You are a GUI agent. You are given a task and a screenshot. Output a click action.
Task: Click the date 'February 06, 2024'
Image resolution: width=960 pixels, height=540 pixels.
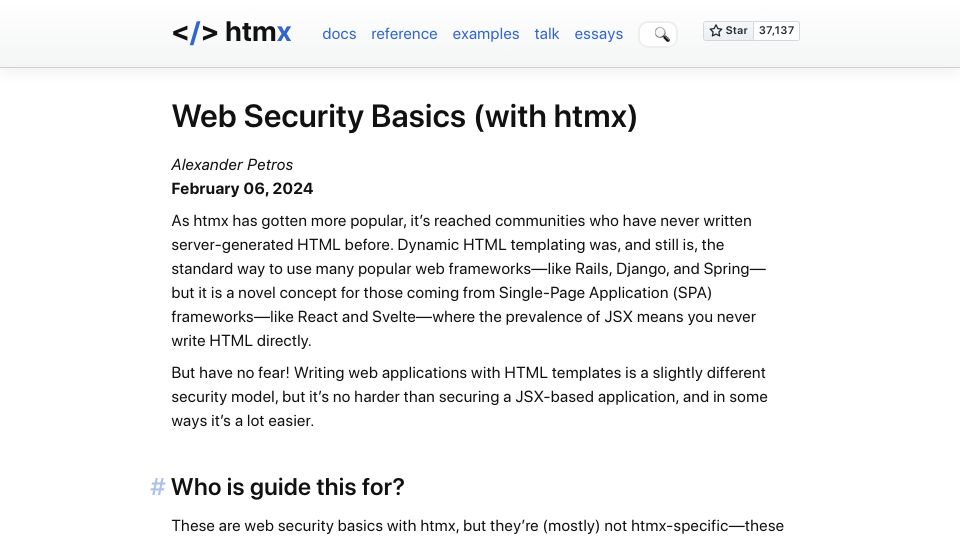(x=242, y=189)
